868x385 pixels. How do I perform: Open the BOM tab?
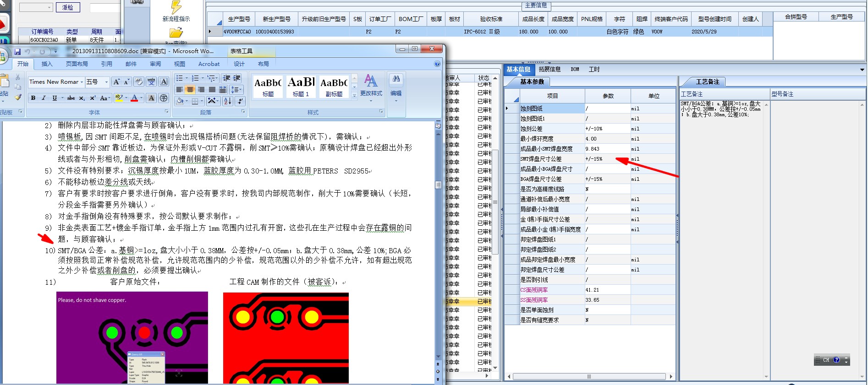pos(575,69)
